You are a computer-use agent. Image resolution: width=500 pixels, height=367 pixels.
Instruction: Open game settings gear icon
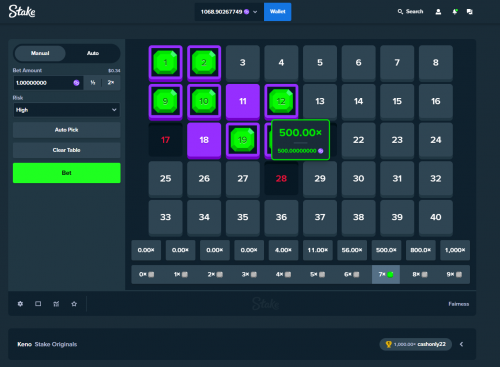[x=20, y=304]
